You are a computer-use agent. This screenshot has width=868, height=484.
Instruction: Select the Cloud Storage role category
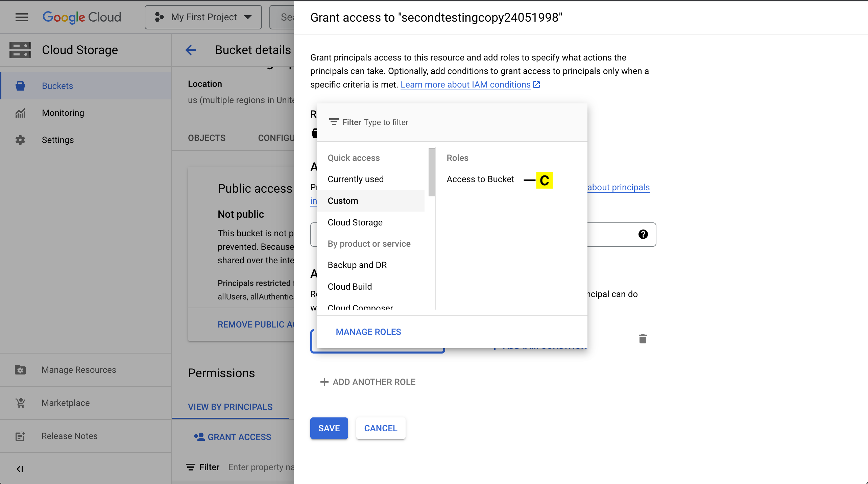pyautogui.click(x=355, y=222)
